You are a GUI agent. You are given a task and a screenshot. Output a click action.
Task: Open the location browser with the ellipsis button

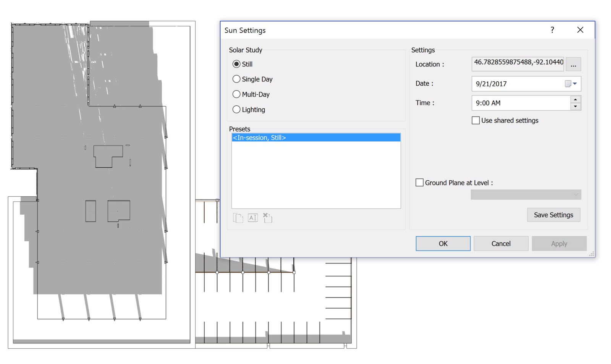(573, 64)
